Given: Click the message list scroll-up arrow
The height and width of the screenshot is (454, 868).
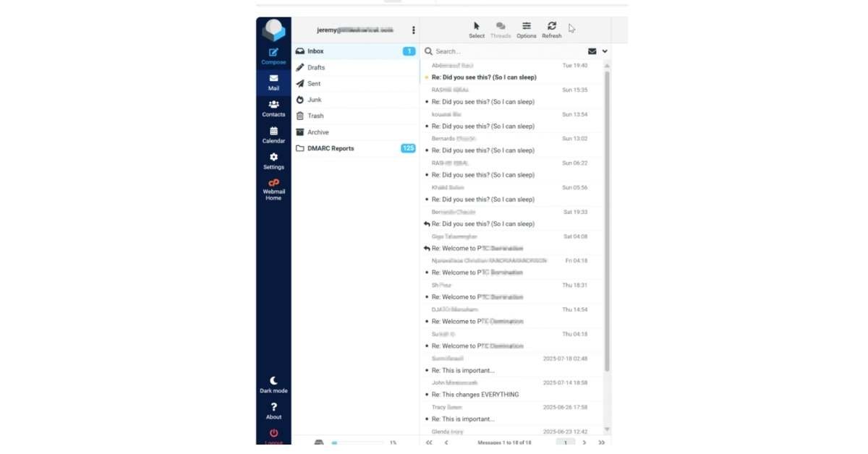Looking at the screenshot, I should click(607, 65).
